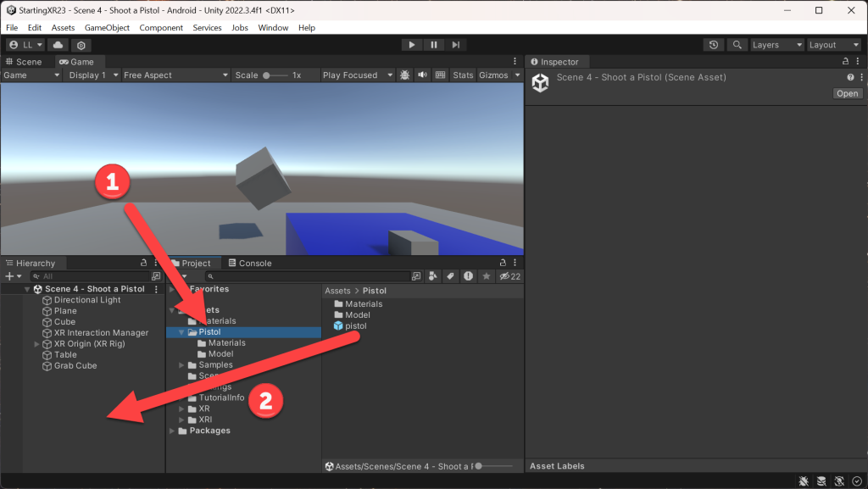
Task: Click the Save search star icon
Action: pos(486,276)
